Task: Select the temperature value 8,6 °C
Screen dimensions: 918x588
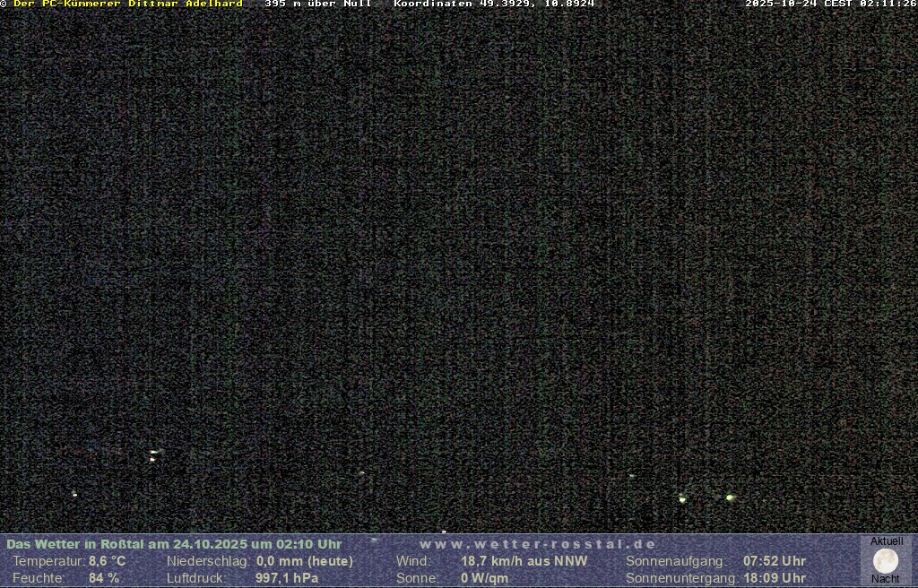Action: (107, 561)
